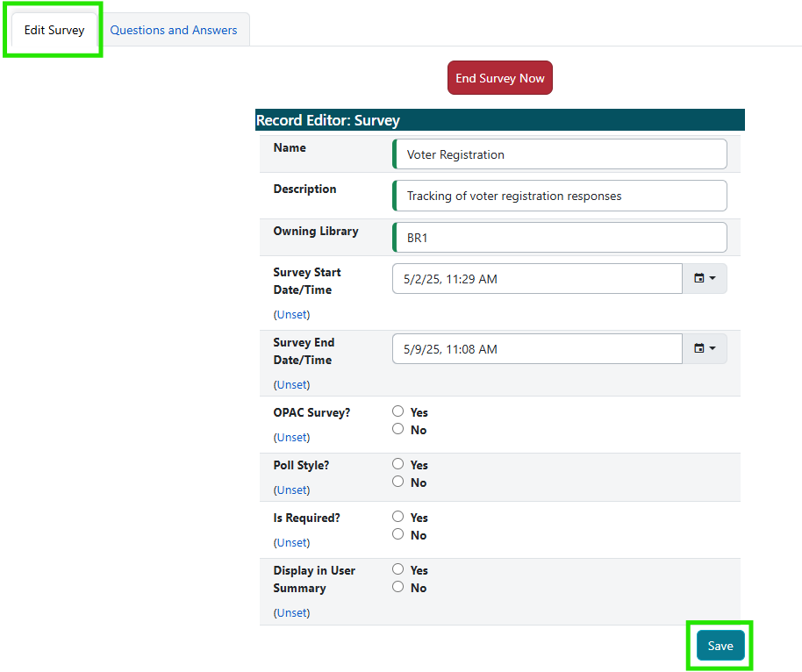
Task: Select Yes for OPAC Survey
Action: pos(397,411)
